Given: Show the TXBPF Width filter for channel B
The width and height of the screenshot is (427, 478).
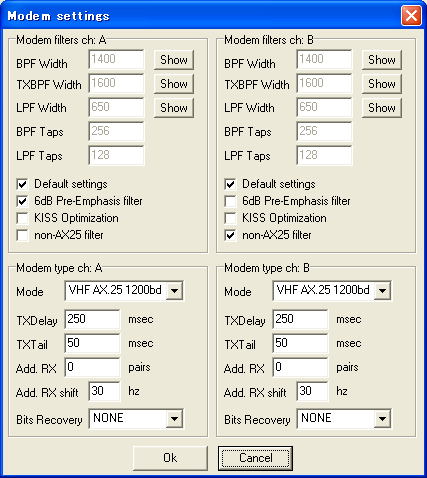Looking at the screenshot, I should [382, 84].
